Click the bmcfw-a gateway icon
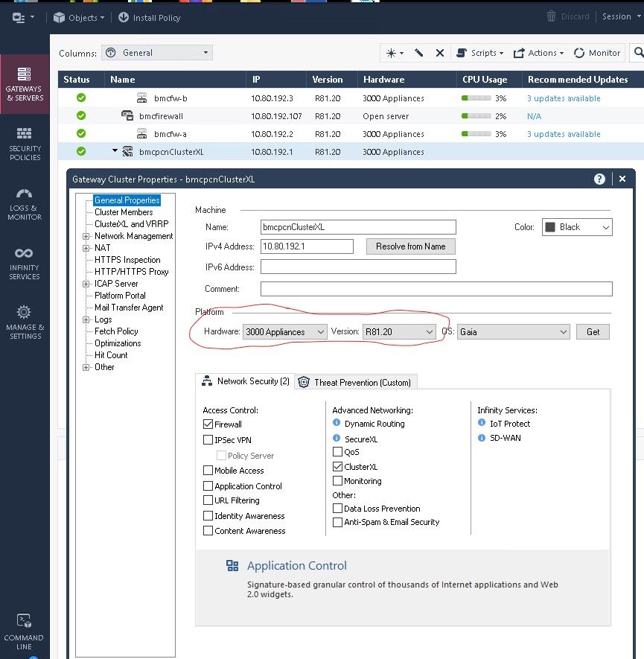 coord(142,133)
